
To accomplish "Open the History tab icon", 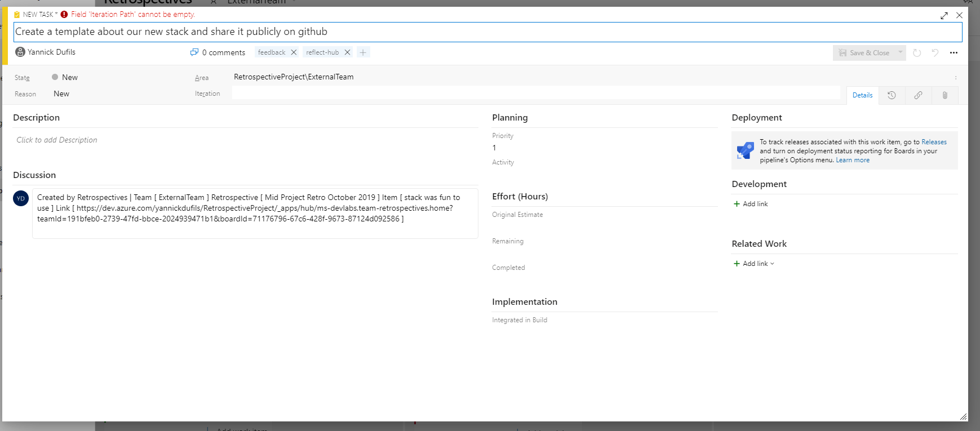I will coord(892,95).
